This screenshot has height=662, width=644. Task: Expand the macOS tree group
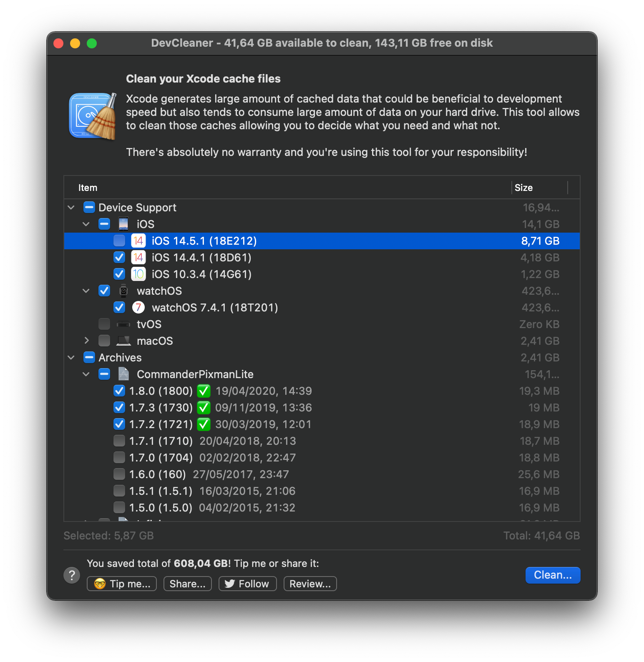pyautogui.click(x=86, y=341)
